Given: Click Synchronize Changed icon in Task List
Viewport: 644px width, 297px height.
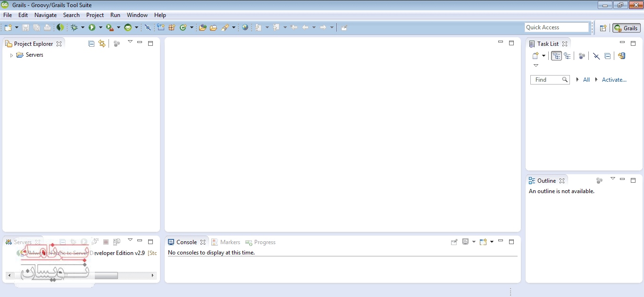Looking at the screenshot, I should (621, 56).
